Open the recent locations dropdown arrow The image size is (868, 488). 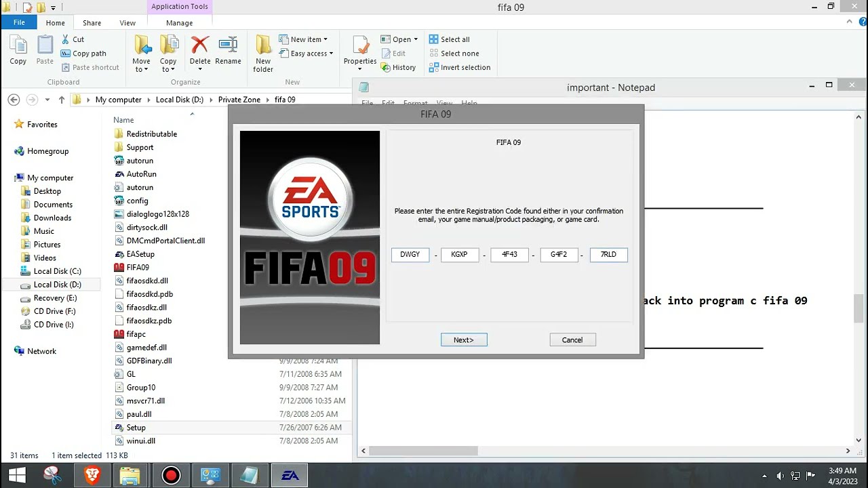47,100
